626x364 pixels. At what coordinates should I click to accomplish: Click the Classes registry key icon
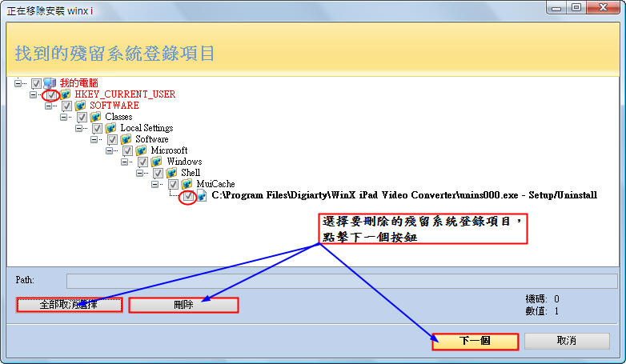pos(96,117)
